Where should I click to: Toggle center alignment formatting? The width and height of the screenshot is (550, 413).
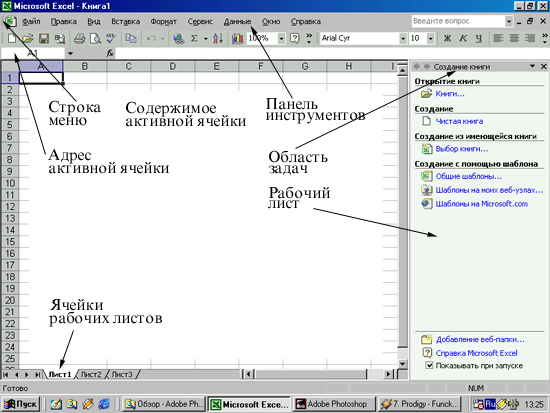514,38
